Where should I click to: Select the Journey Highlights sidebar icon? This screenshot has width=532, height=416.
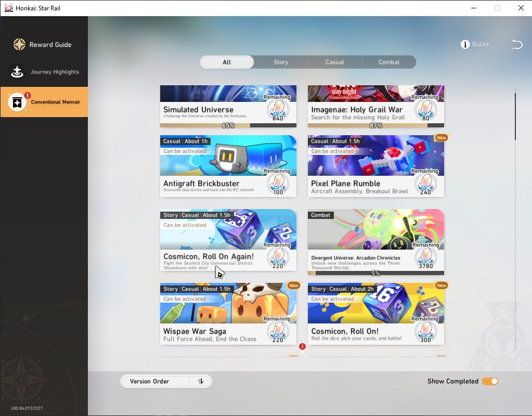click(17, 72)
